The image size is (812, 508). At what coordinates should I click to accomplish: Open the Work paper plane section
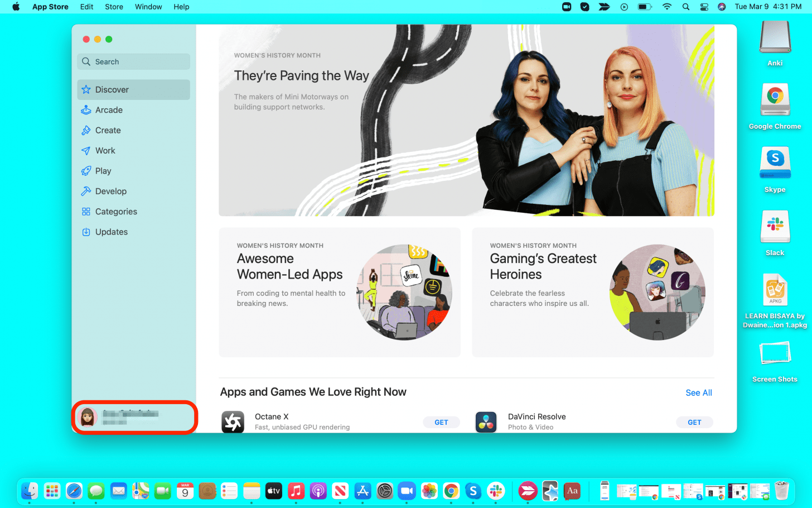coord(105,151)
